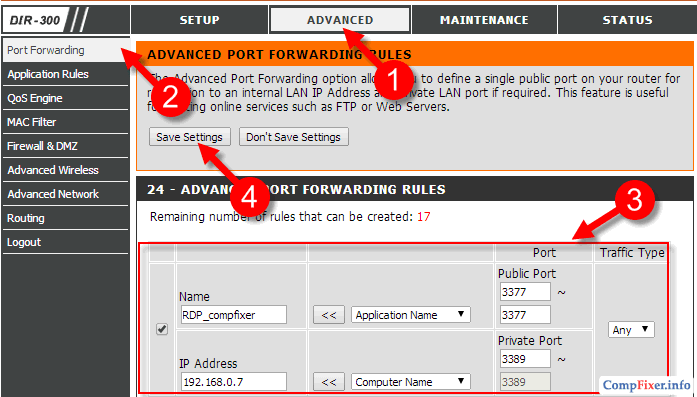Toggle the RDP_compfixer rule checkbox
The image size is (697, 397).
pyautogui.click(x=162, y=329)
